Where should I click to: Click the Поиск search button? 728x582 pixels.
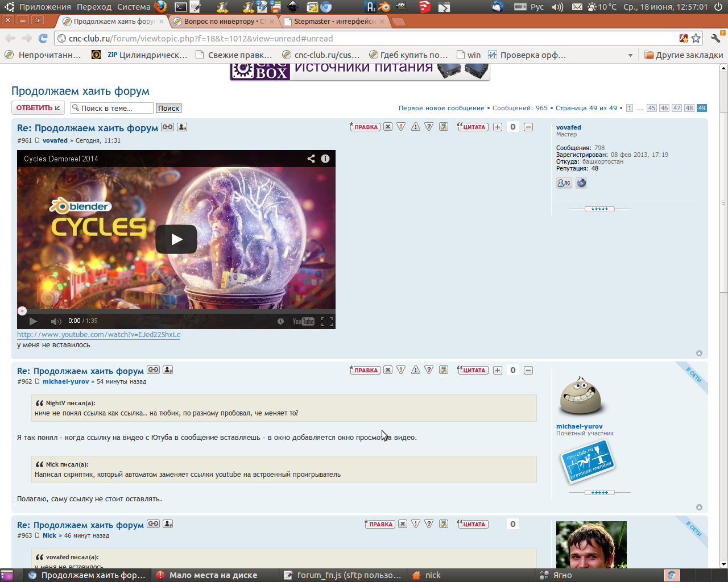(x=168, y=108)
